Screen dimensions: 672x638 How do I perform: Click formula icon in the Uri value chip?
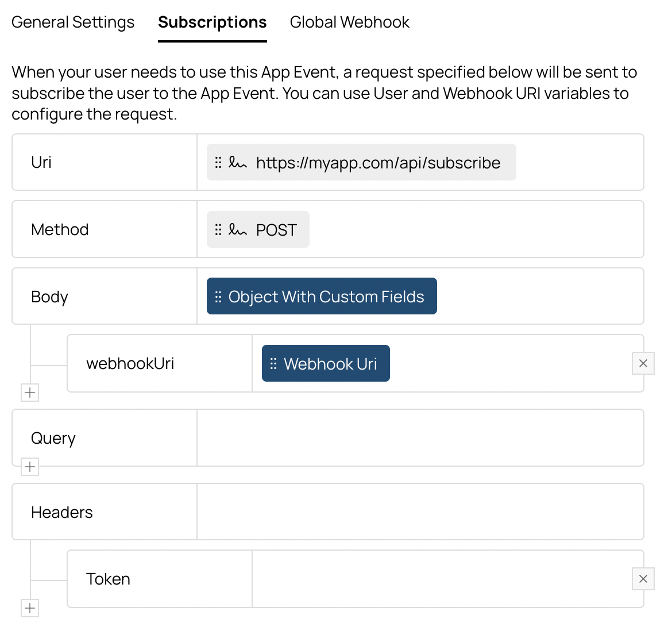tap(237, 163)
